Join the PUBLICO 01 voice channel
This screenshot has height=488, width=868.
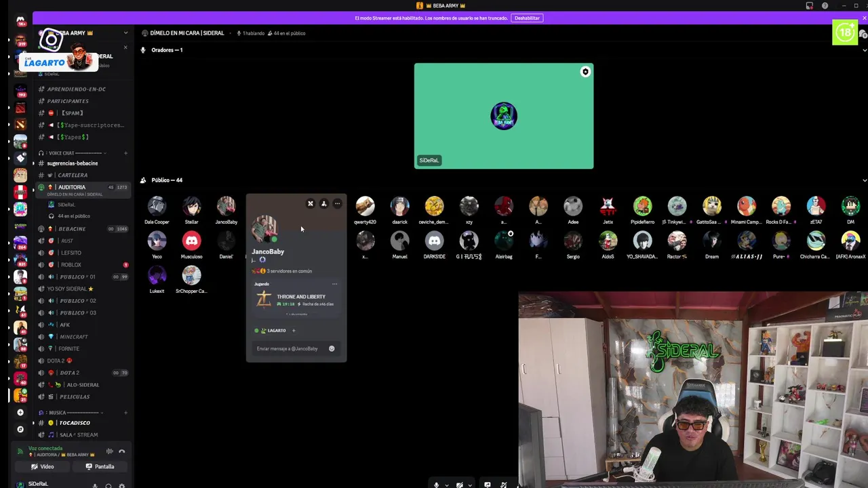click(x=78, y=277)
